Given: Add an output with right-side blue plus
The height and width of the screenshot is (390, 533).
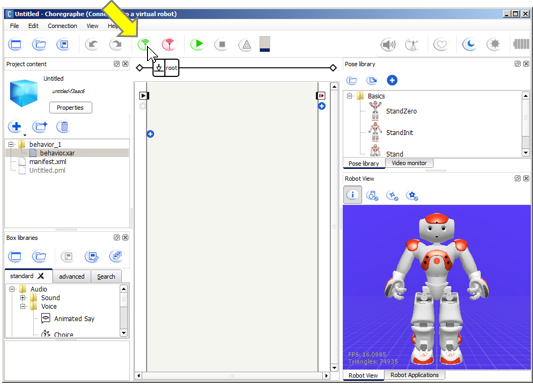Looking at the screenshot, I should tap(322, 106).
